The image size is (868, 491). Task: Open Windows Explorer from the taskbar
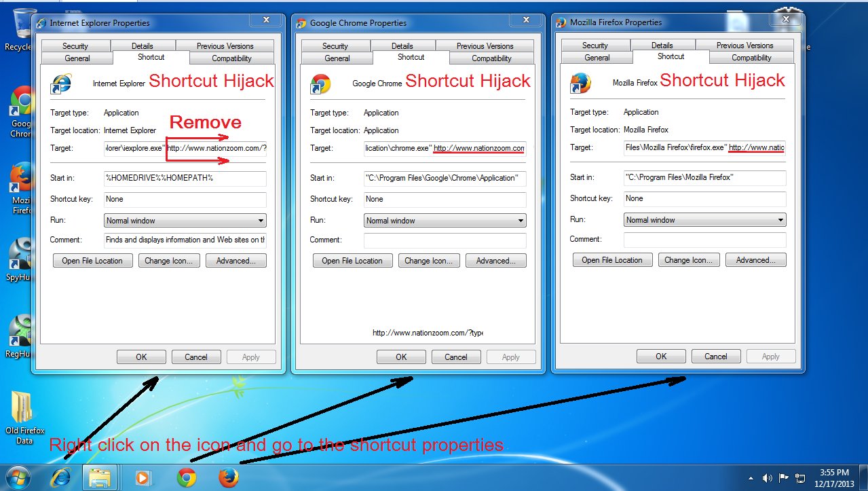point(99,477)
